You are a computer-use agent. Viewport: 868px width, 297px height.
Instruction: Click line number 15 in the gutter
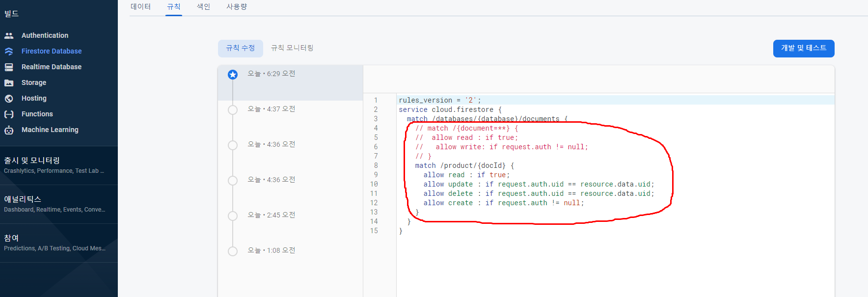tap(374, 231)
